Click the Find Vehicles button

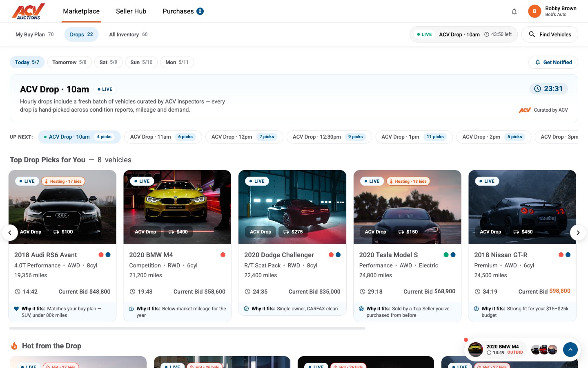pos(550,34)
